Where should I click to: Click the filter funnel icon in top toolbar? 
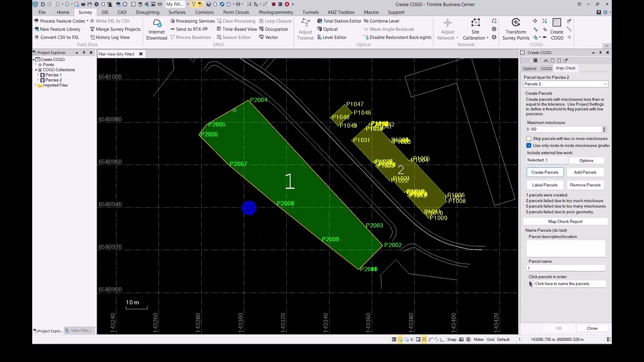(x=193, y=5)
